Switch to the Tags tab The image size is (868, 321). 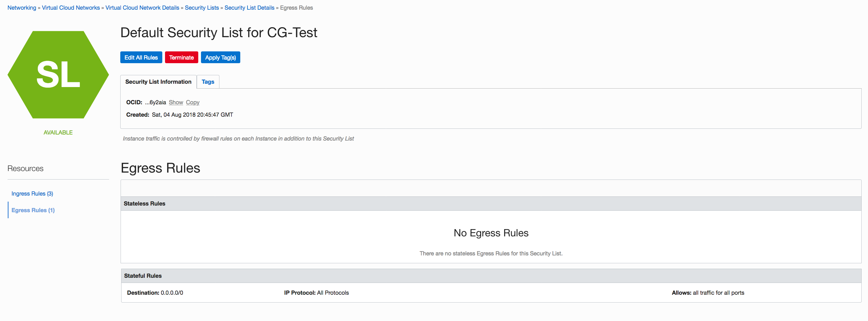208,82
